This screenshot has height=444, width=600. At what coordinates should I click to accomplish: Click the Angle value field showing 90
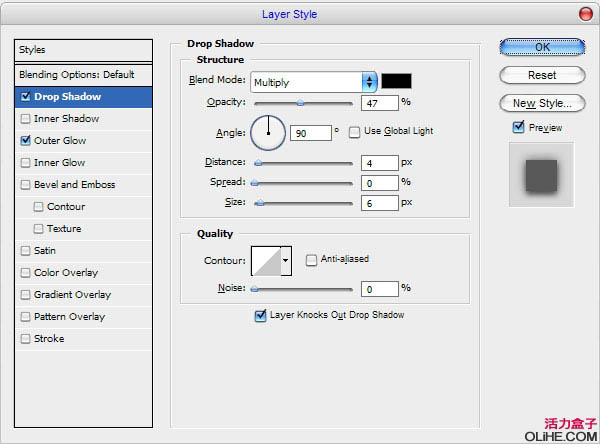pos(310,133)
